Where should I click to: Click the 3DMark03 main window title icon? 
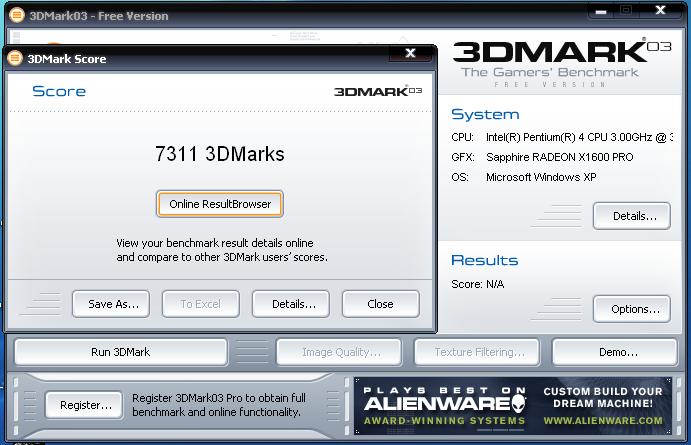point(13,15)
